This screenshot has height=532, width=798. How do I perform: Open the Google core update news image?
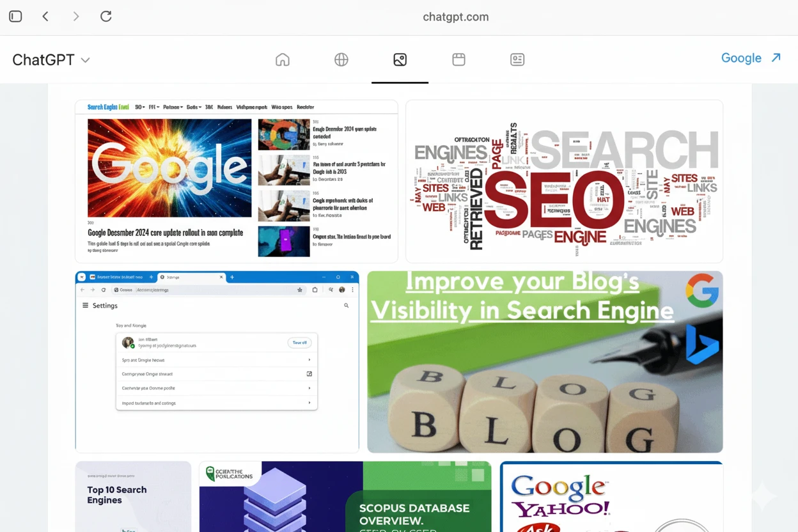tap(236, 181)
